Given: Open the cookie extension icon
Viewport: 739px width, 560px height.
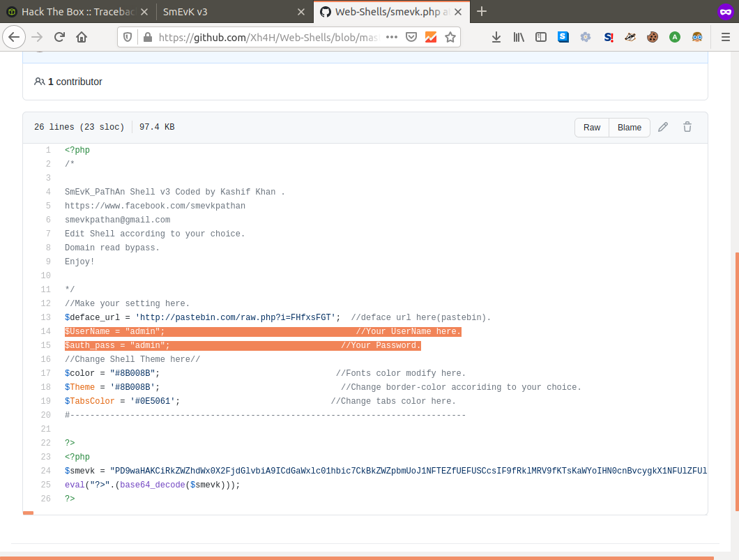Looking at the screenshot, I should pos(653,37).
